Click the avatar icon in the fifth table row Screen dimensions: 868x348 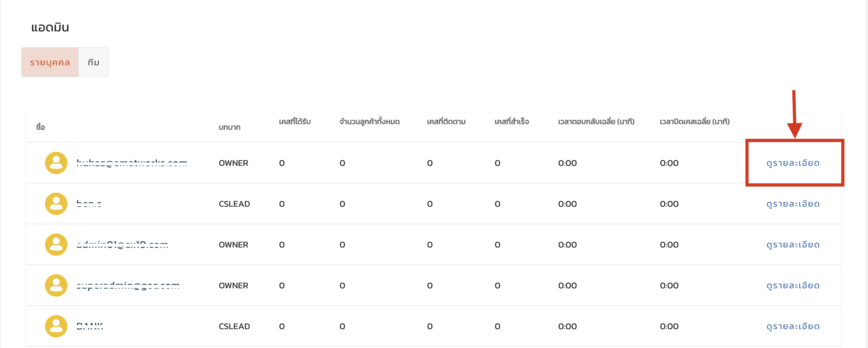click(56, 326)
